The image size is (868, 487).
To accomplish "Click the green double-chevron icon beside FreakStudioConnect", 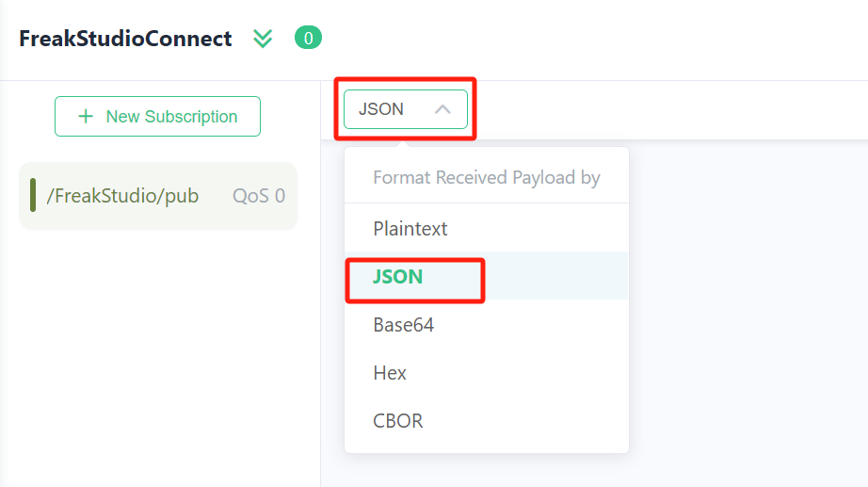I will (x=263, y=39).
